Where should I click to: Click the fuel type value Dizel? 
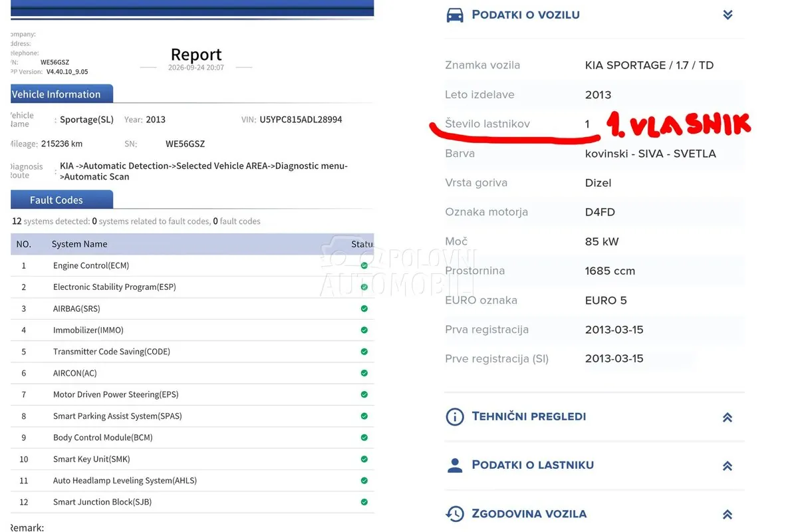[598, 183]
